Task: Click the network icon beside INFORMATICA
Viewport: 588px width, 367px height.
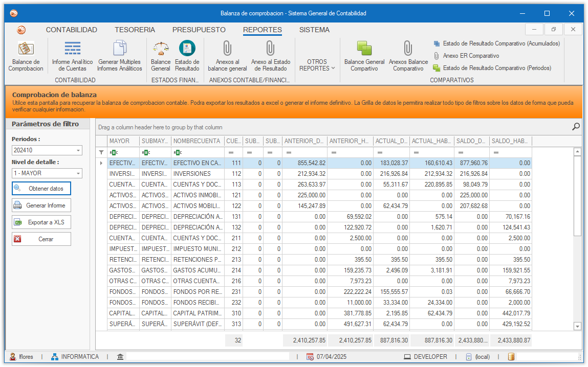Action: click(x=55, y=357)
